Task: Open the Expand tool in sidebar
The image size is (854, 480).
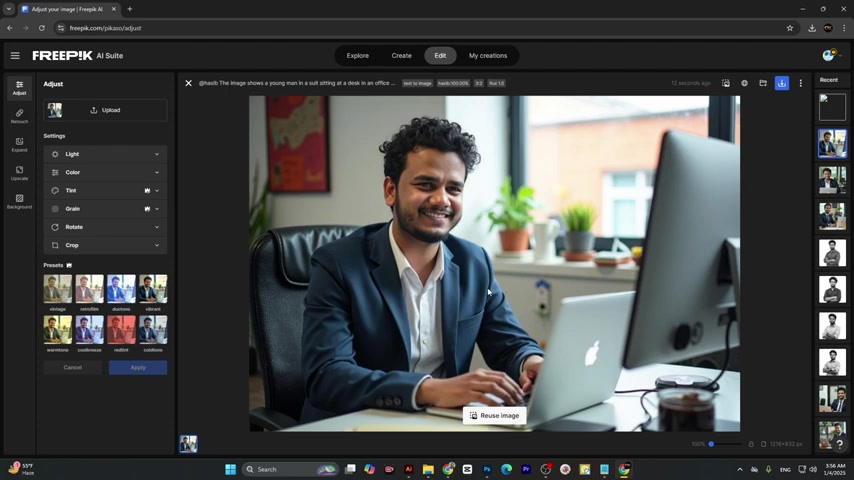Action: click(x=19, y=144)
